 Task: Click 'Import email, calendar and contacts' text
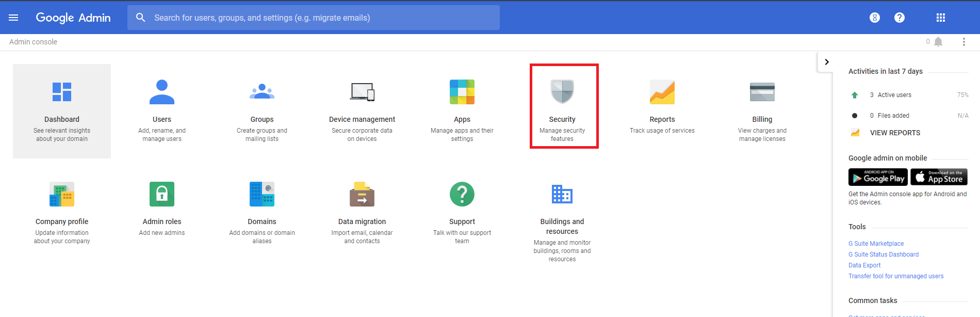(362, 237)
